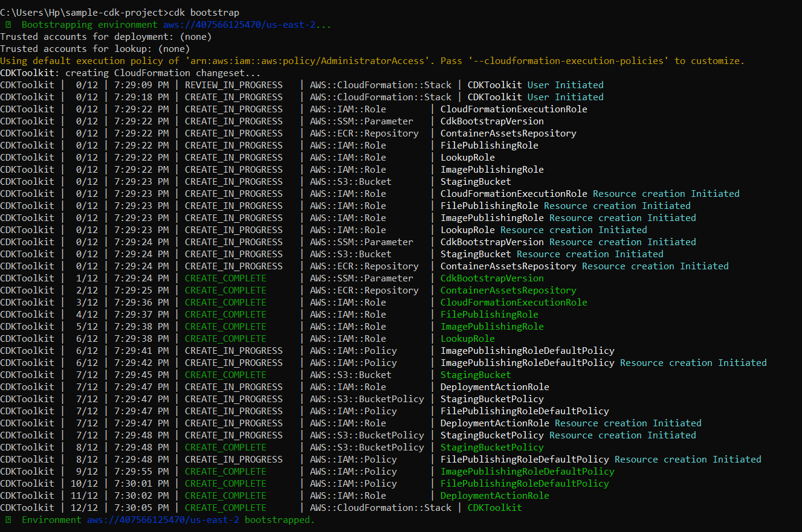Select 'AWS::ECR::Repository' in the 2/12 row
802x532 pixels.
364,290
